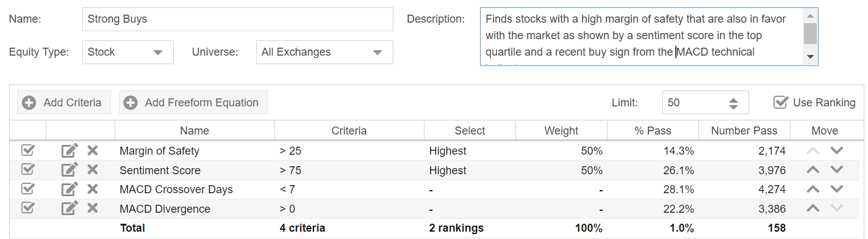Uncheck the Margin of Safety row checkbox
This screenshot has width=868, height=239.
[27, 150]
